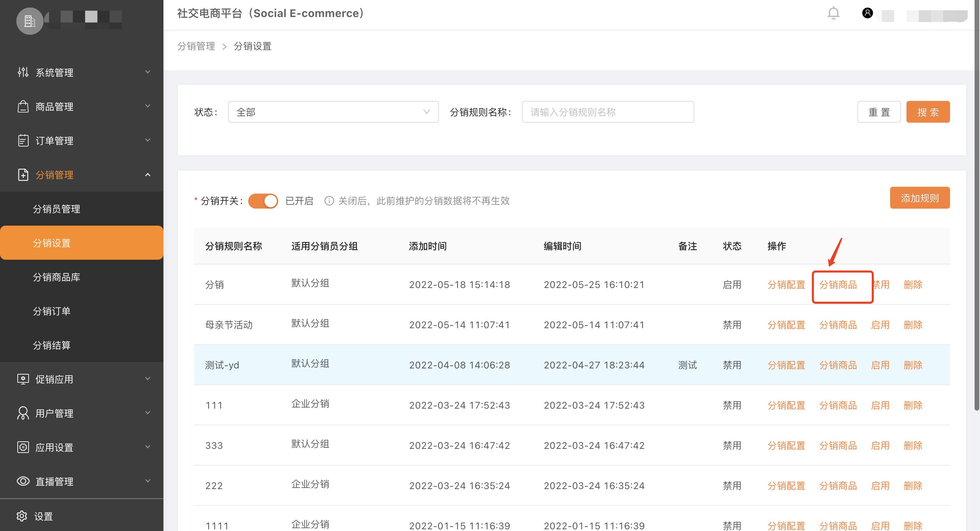
Task: Expand the 用户管理 menu chevron
Action: coord(147,413)
